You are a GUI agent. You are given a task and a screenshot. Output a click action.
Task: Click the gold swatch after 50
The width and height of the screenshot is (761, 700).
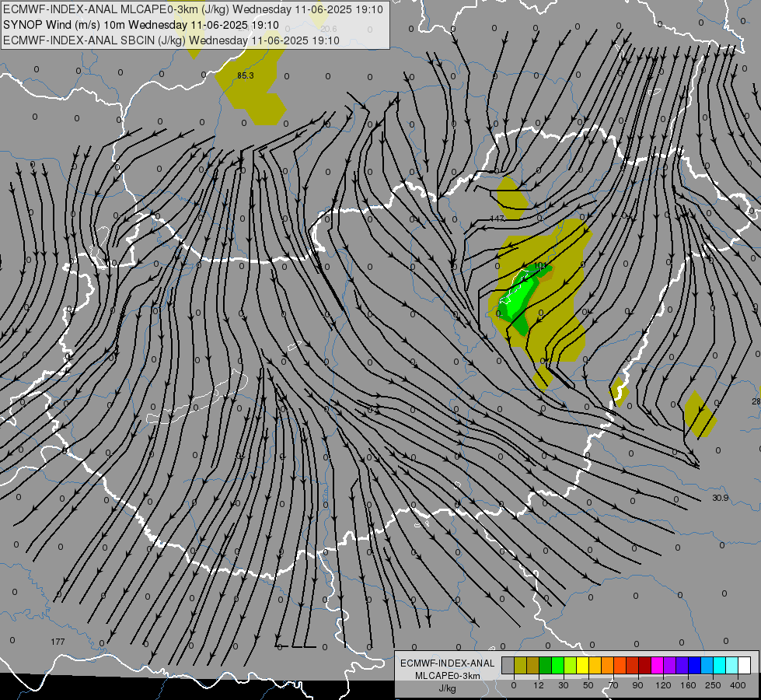tap(595, 665)
